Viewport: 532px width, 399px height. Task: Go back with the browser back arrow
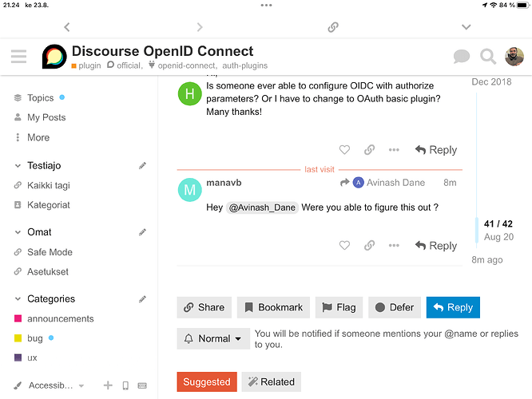click(x=67, y=27)
